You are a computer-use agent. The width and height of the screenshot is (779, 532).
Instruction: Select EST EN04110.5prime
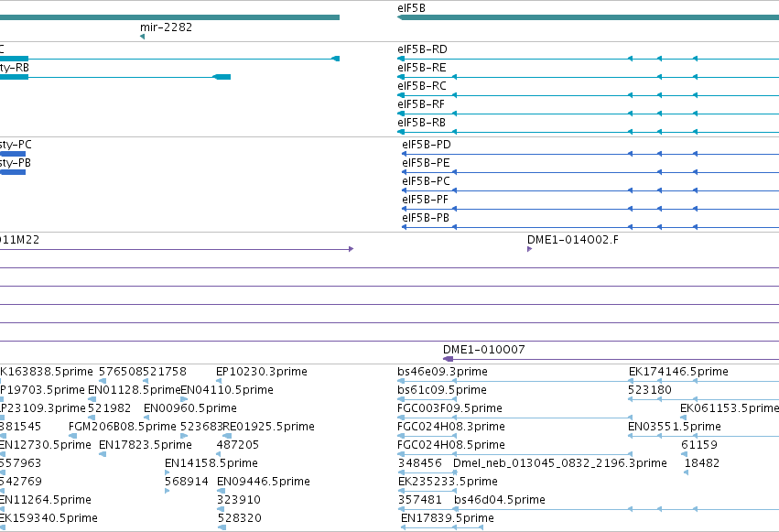(227, 390)
